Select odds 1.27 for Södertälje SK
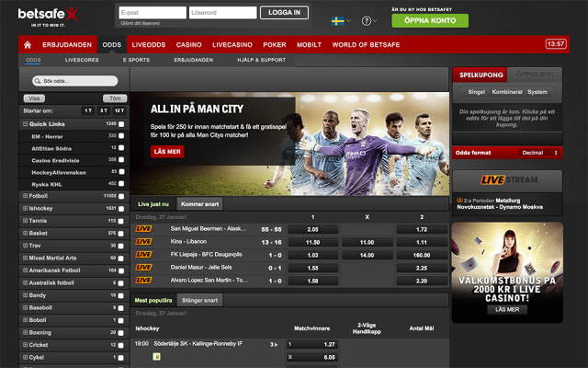Screen dimensions: 588x368 [312, 344]
